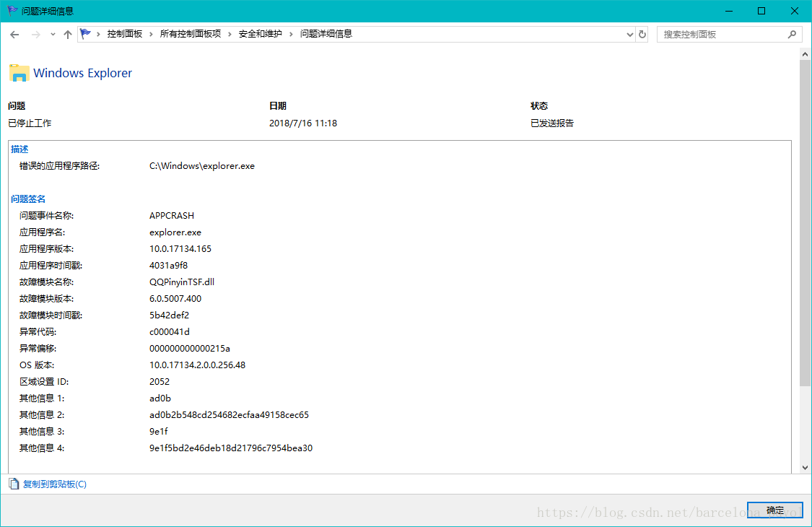Click the clipboard copy icon
812x527 pixels.
(14, 484)
